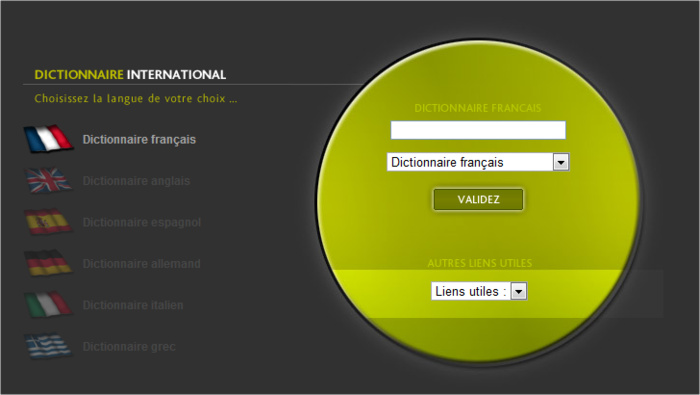This screenshot has height=395, width=700.
Task: Choose Dictionnaire italien from the list
Action: tap(133, 305)
